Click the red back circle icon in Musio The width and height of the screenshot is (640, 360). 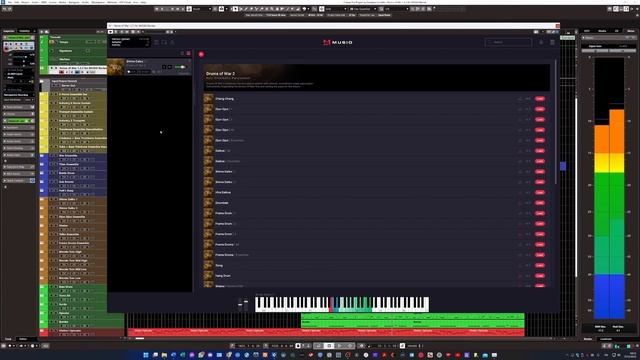point(201,54)
